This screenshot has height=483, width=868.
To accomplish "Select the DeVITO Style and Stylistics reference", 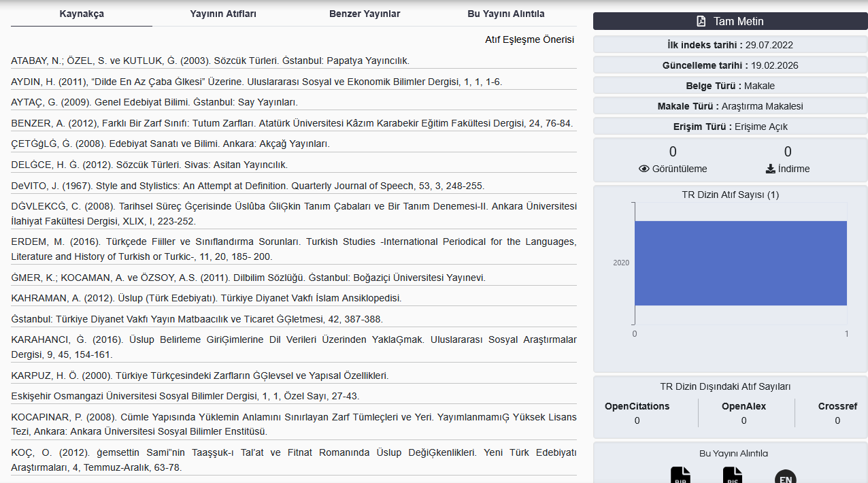I will pyautogui.click(x=248, y=186).
